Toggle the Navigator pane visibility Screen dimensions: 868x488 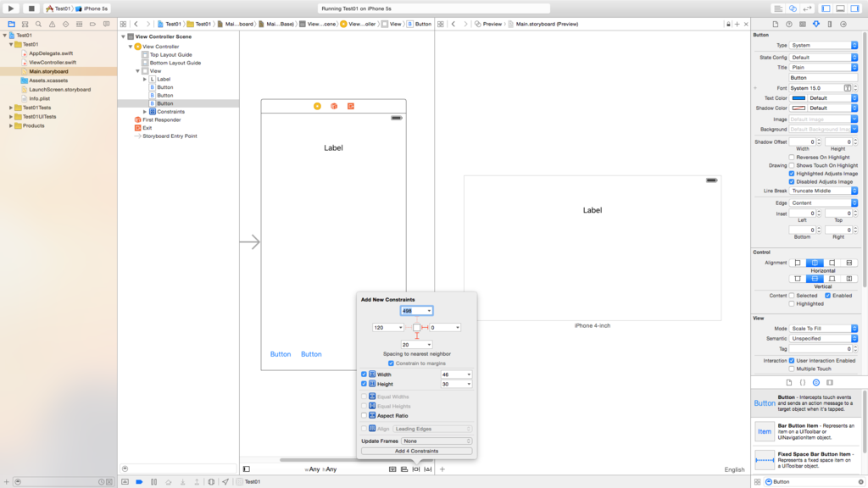[826, 8]
